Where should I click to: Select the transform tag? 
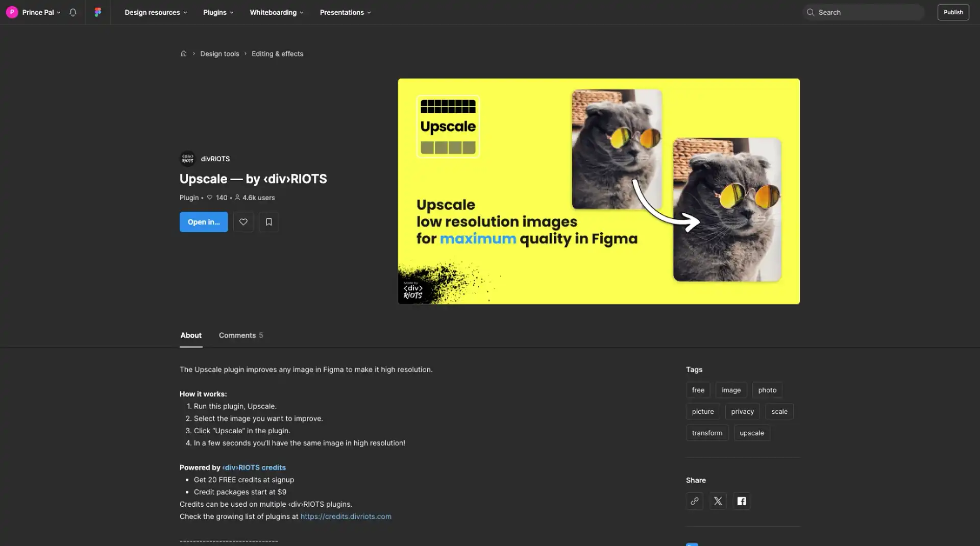pos(707,433)
